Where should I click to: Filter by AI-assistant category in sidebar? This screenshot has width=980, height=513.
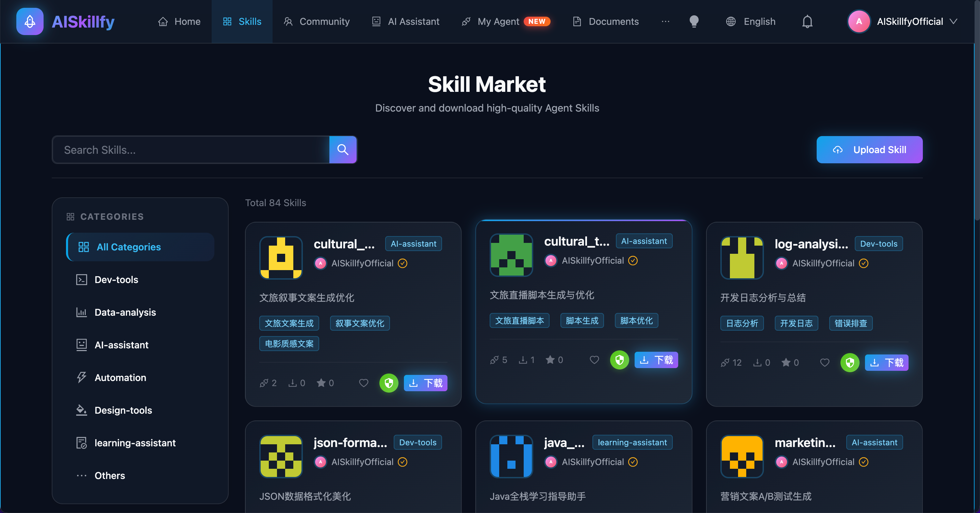tap(141, 345)
